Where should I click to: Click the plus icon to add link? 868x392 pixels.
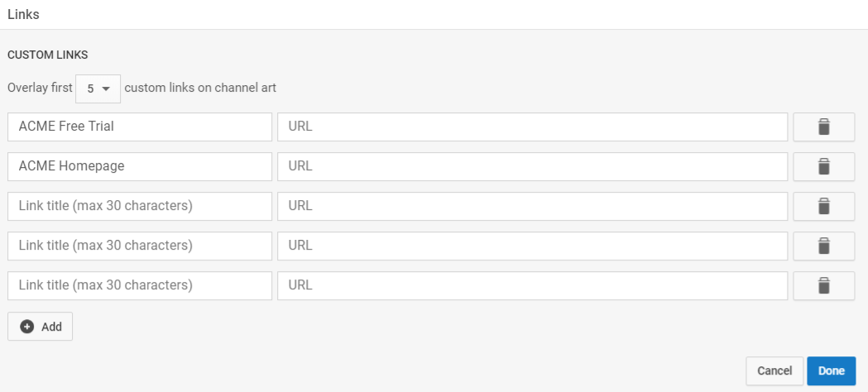tap(27, 327)
